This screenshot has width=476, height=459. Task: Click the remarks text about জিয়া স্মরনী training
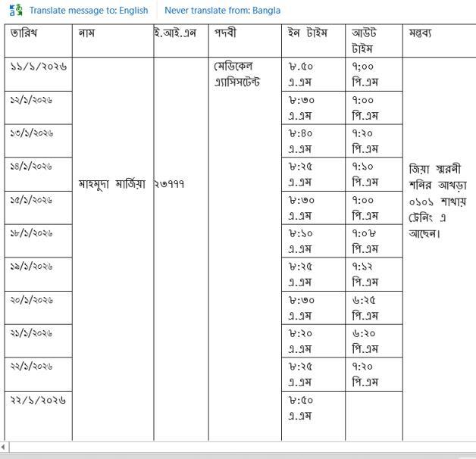[438, 201]
